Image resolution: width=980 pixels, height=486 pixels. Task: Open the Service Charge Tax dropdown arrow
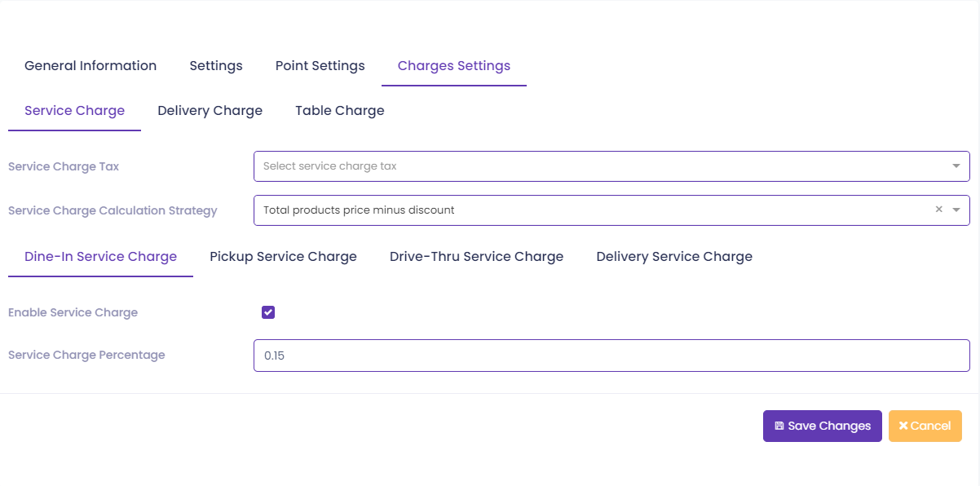[956, 166]
